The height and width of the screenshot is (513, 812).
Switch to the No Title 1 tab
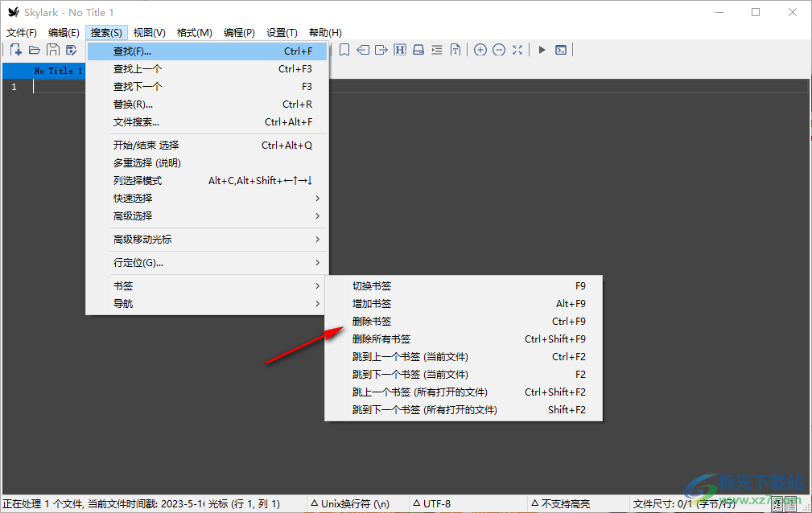[44, 71]
